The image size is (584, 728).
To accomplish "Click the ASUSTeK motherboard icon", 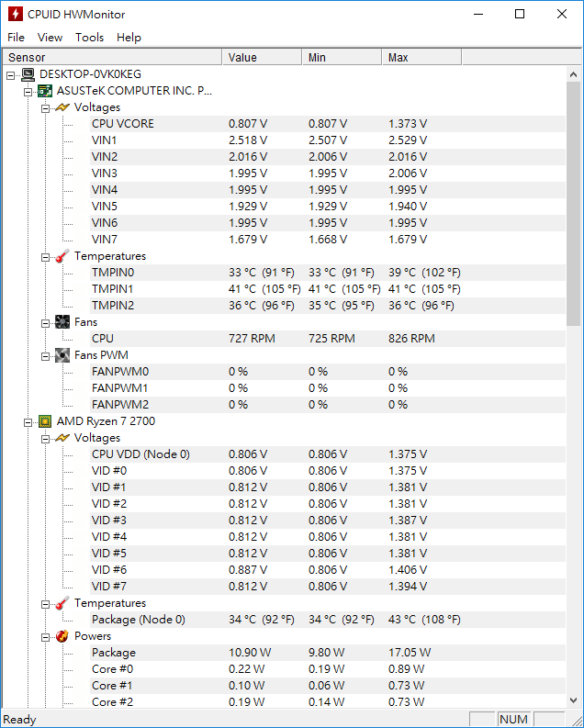I will tap(45, 91).
